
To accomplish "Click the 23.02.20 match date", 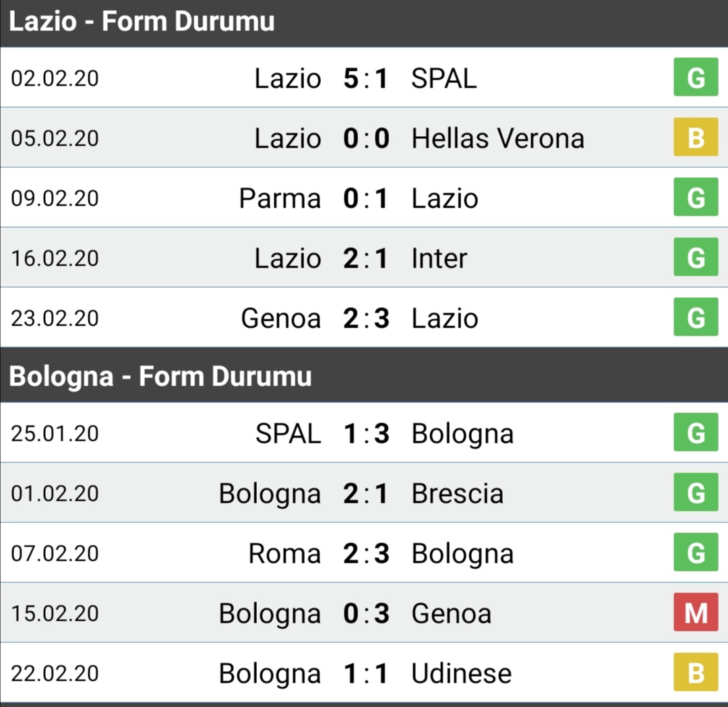I will 55,318.
